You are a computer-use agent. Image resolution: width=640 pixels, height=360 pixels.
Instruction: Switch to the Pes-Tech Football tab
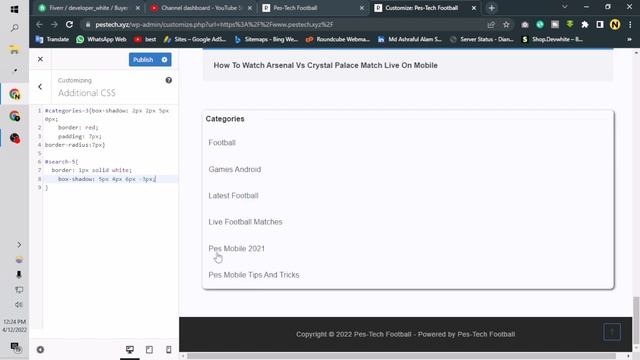pyautogui.click(x=312, y=8)
